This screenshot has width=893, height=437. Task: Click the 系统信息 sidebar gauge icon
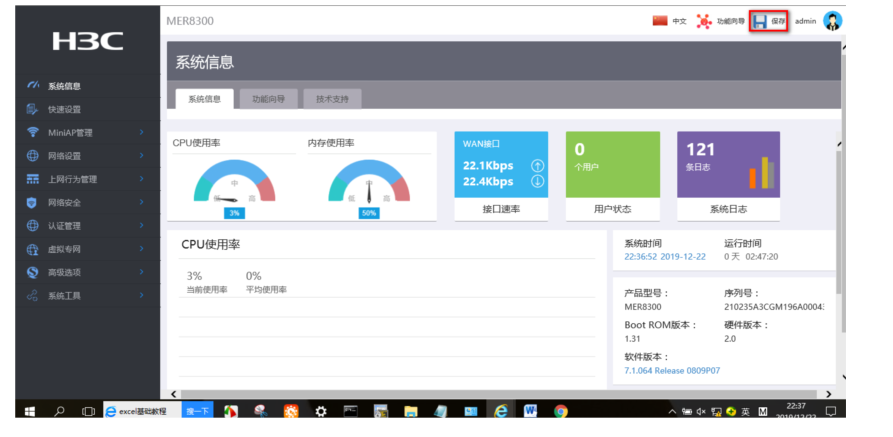pos(32,86)
